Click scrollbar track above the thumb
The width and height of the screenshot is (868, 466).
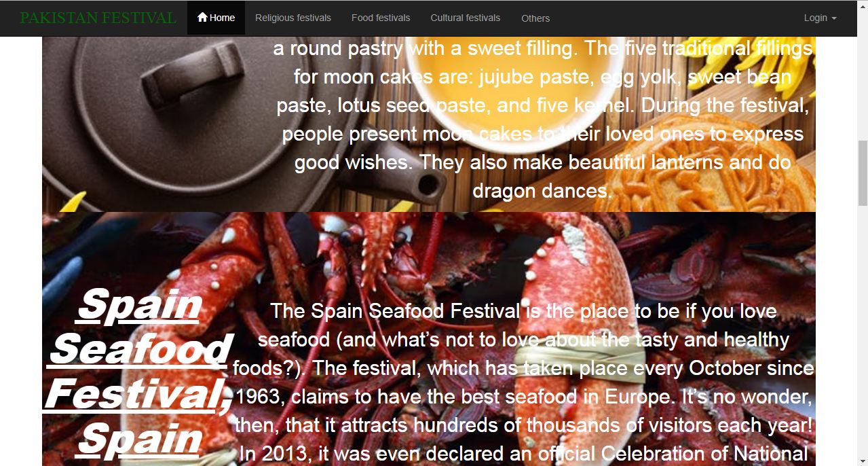point(863,75)
